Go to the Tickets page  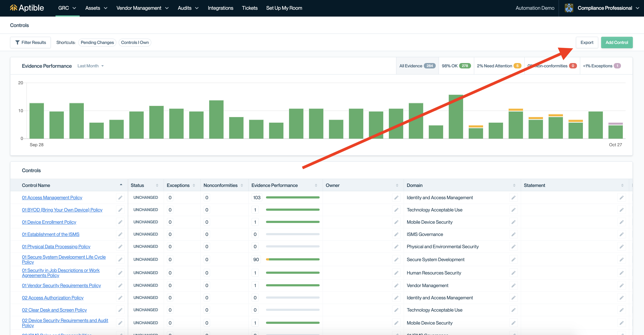point(250,8)
